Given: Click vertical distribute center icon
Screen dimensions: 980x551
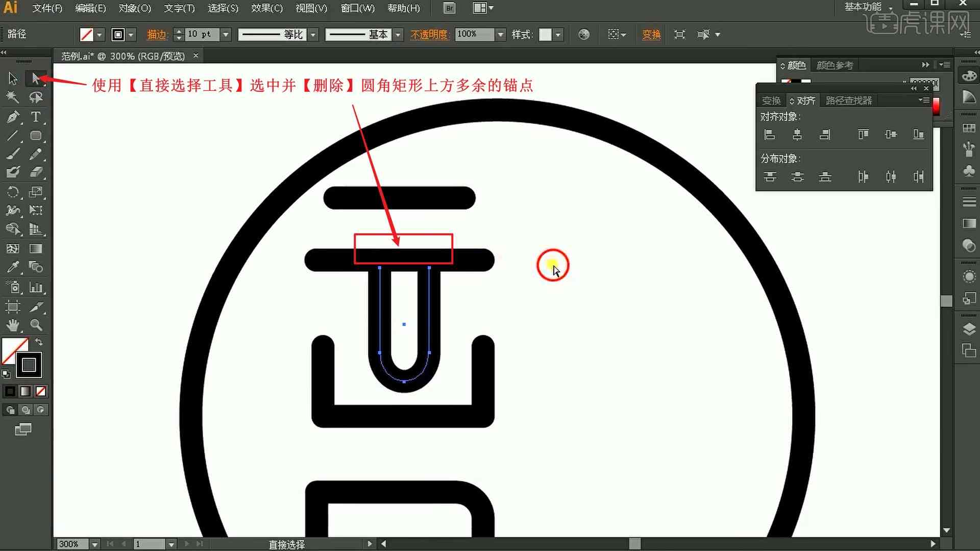Looking at the screenshot, I should point(797,177).
